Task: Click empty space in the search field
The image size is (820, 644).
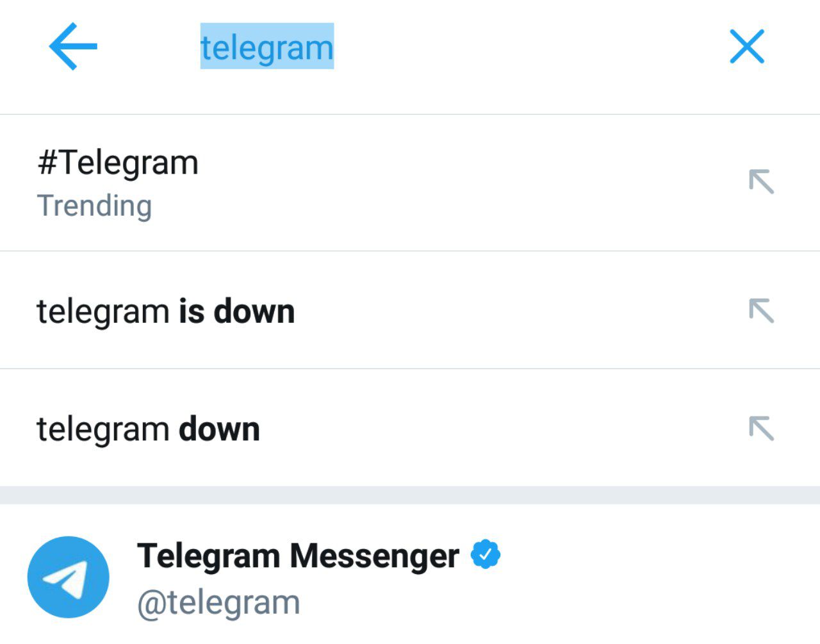Action: click(x=525, y=46)
